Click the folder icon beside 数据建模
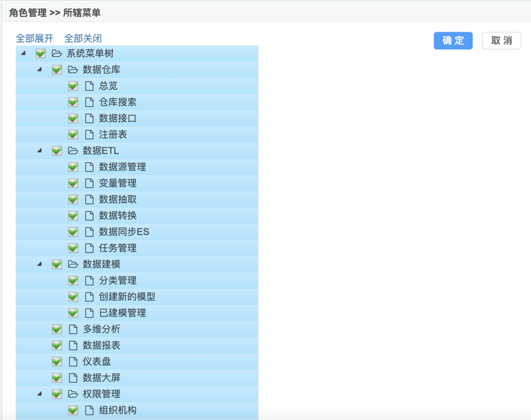The height and width of the screenshot is (420, 531). click(x=73, y=264)
